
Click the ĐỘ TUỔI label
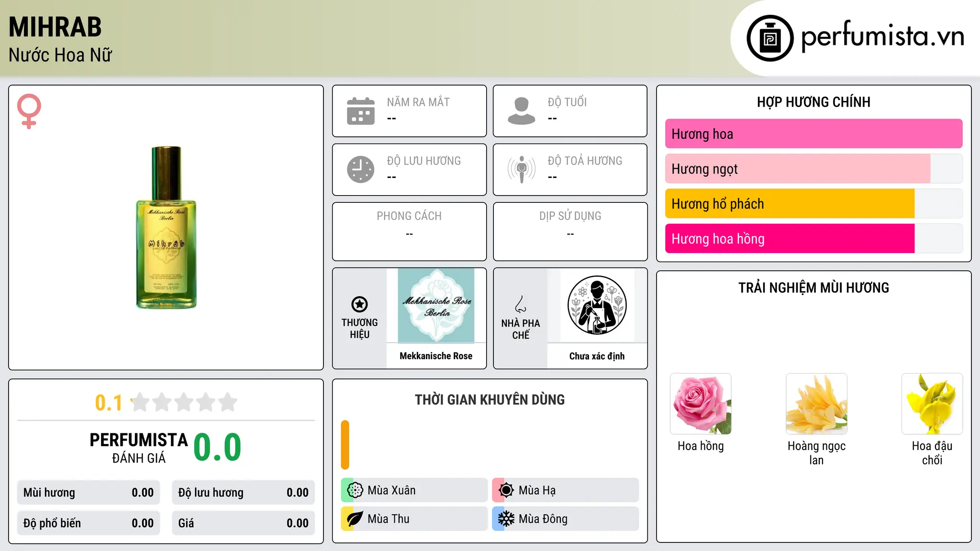(567, 102)
